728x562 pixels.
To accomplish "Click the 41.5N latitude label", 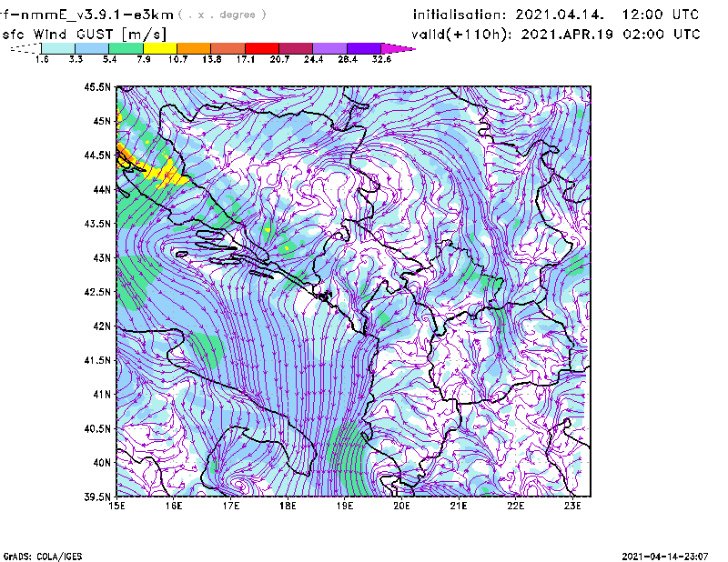I will (98, 360).
